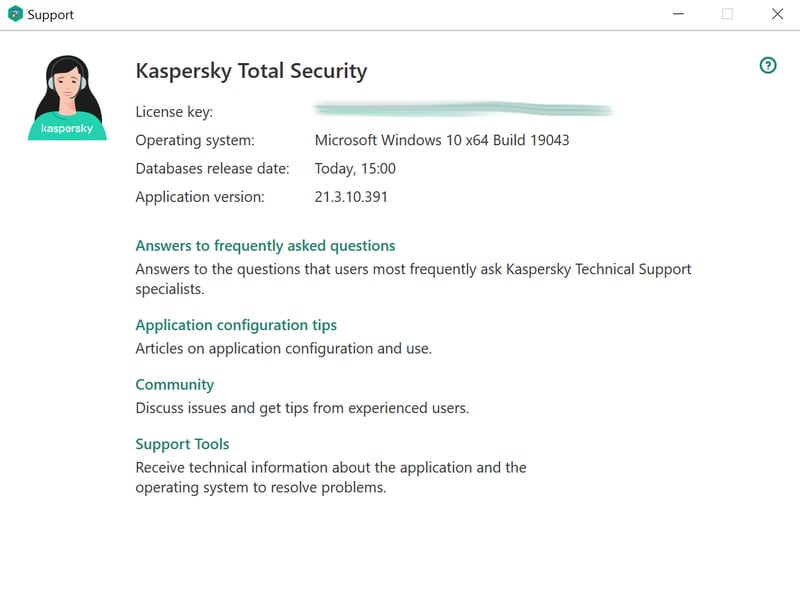
Task: Click the FAQ description about Technical Support specialists
Action: (x=413, y=279)
